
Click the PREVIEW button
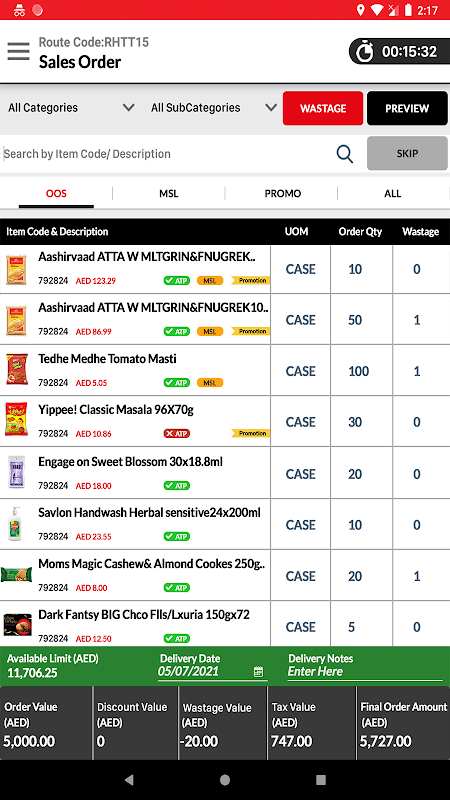point(407,108)
